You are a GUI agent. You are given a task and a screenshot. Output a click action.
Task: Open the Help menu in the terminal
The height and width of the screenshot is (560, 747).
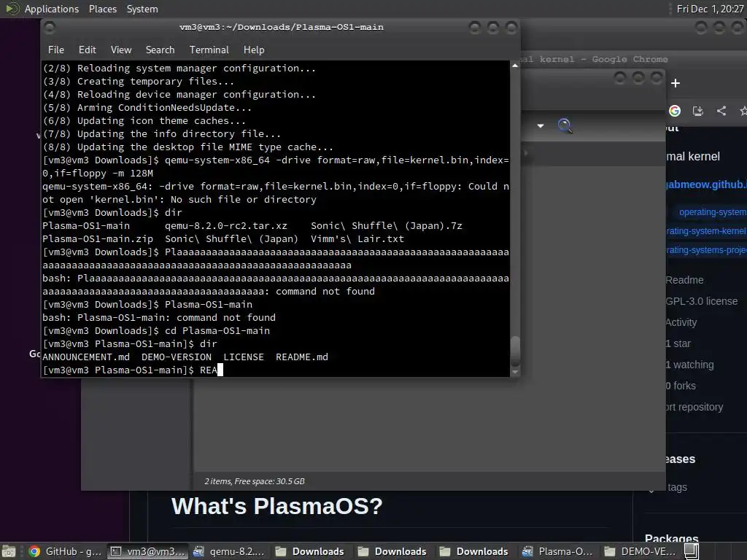pyautogui.click(x=254, y=50)
